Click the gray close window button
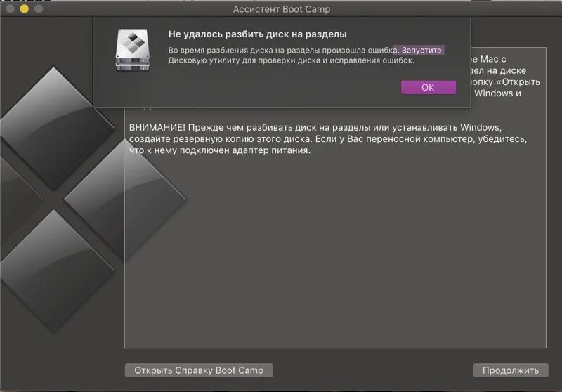 [x=10, y=8]
